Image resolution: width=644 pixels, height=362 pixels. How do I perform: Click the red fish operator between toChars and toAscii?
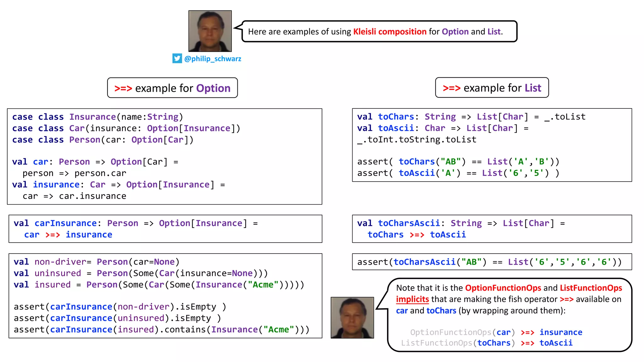(x=417, y=235)
